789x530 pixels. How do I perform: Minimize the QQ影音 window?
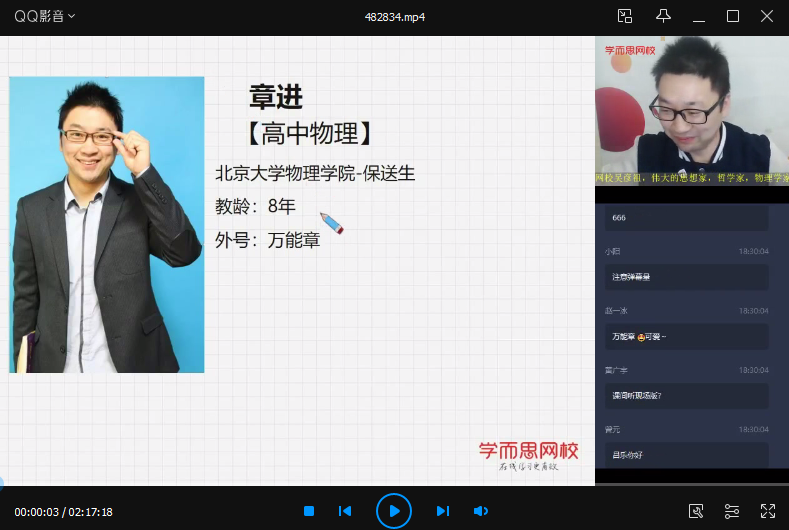point(698,16)
